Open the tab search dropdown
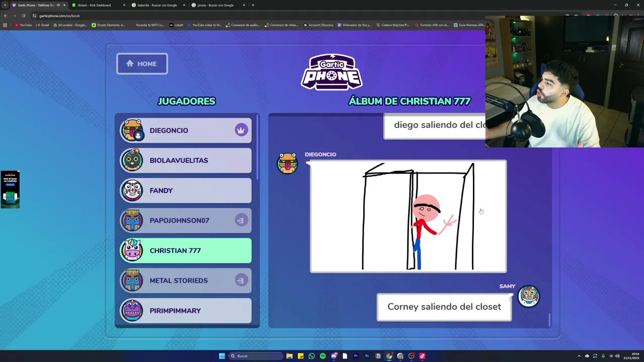Image resolution: width=644 pixels, height=362 pixels. [x=5, y=5]
